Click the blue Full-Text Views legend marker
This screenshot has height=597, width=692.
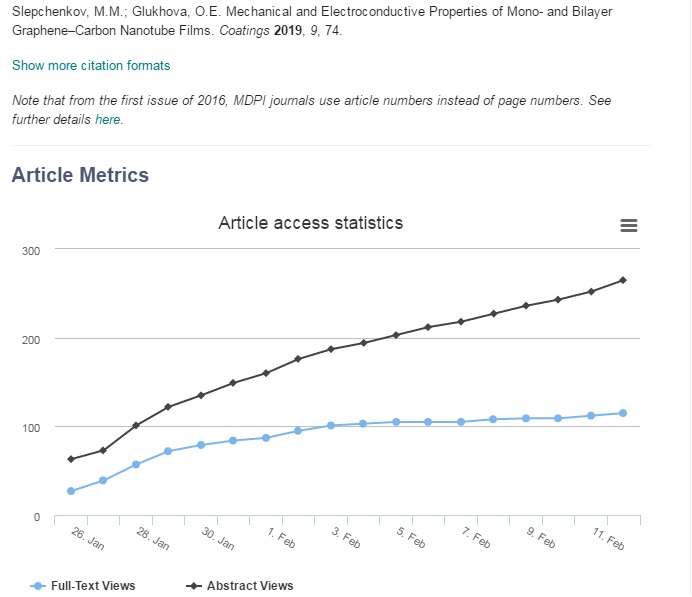39,586
